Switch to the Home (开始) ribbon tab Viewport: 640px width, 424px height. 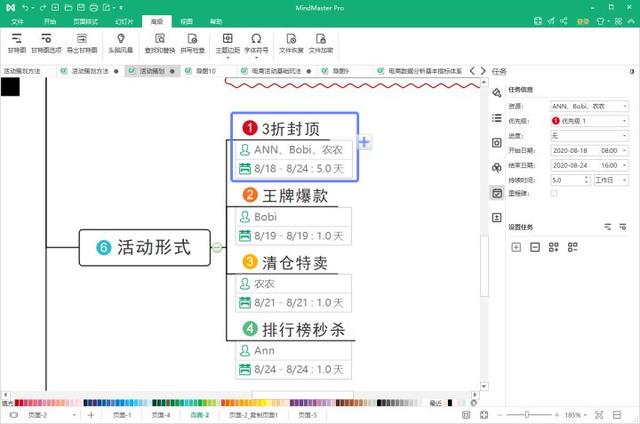tap(50, 22)
